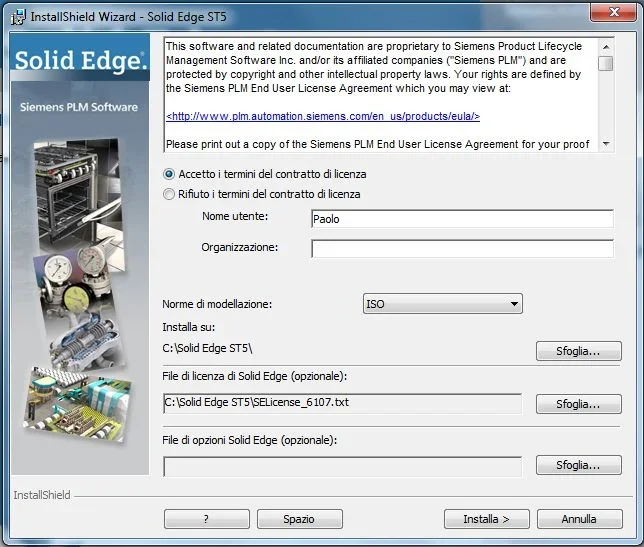Viewport: 644px width, 547px height.
Task: Open the Siemens EULA hyperlink
Action: 323,116
